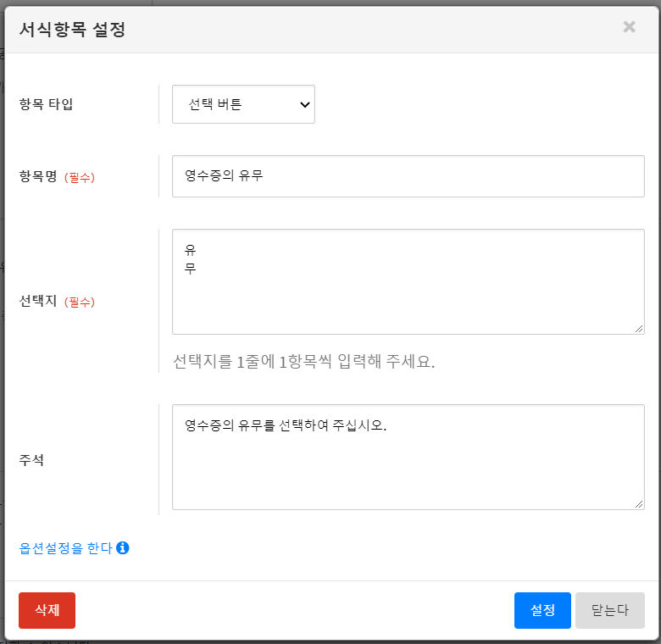Click inside the 주석 text area
The width and height of the screenshot is (661, 644).
point(408,466)
